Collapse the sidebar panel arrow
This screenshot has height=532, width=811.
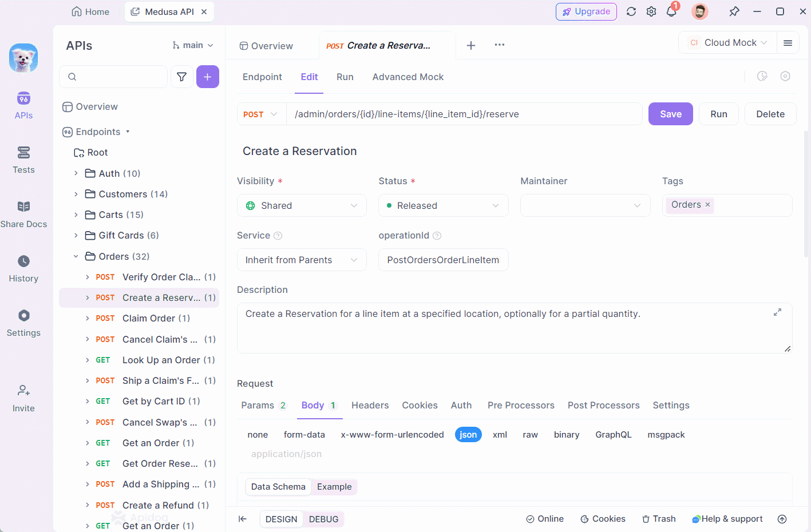pos(243,519)
